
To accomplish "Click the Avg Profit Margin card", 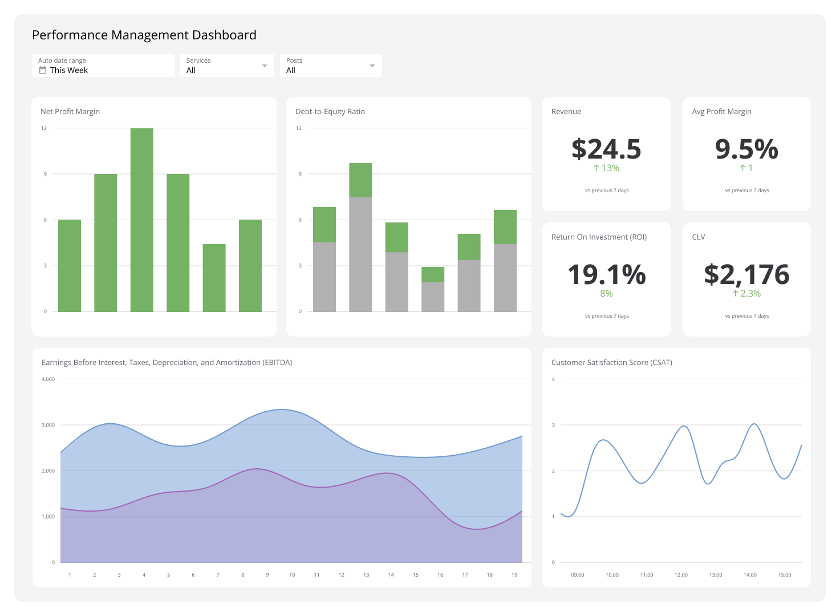I will click(x=746, y=154).
